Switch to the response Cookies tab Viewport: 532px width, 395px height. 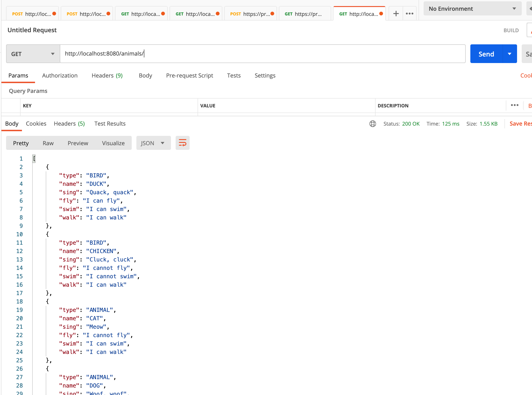pyautogui.click(x=36, y=124)
